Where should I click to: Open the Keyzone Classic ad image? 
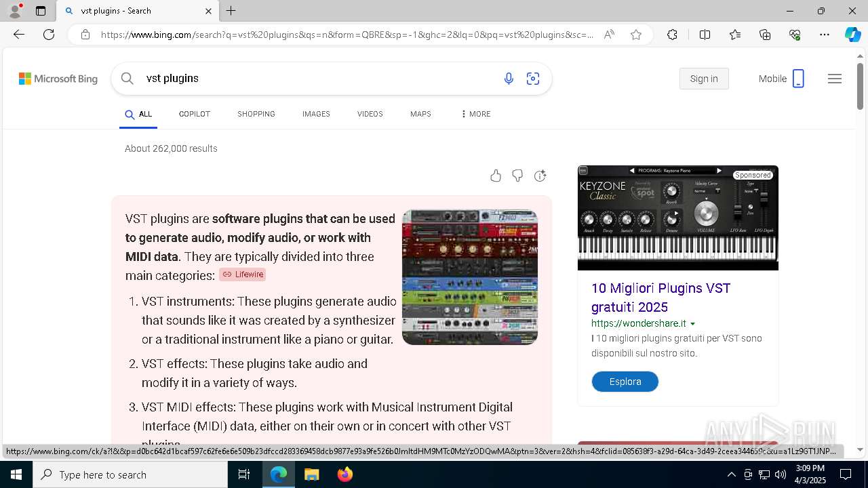(678, 218)
